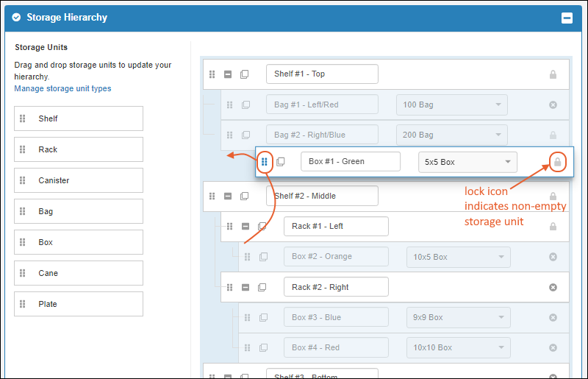Remove Bag #1 - Left/Red with its delete icon
The height and width of the screenshot is (379, 588).
click(x=553, y=105)
